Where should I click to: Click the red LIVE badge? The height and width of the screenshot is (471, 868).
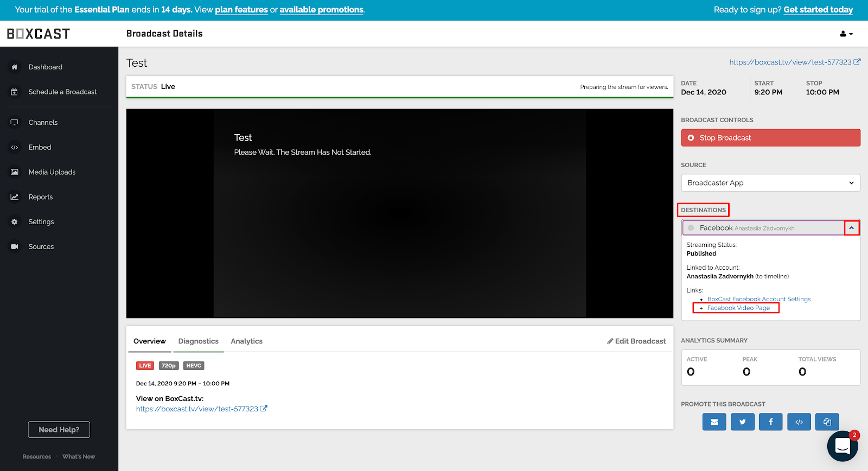145,366
